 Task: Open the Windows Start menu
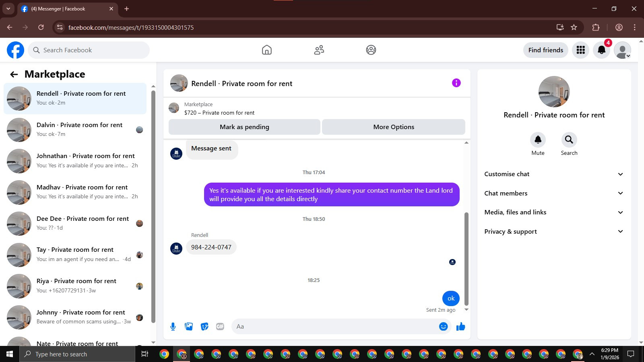tap(10, 354)
